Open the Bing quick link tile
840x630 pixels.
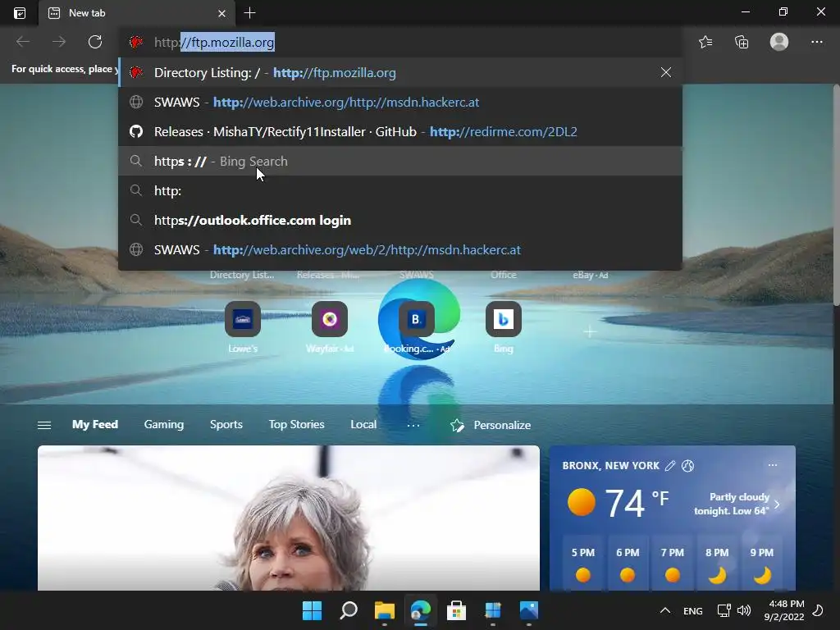pos(503,319)
